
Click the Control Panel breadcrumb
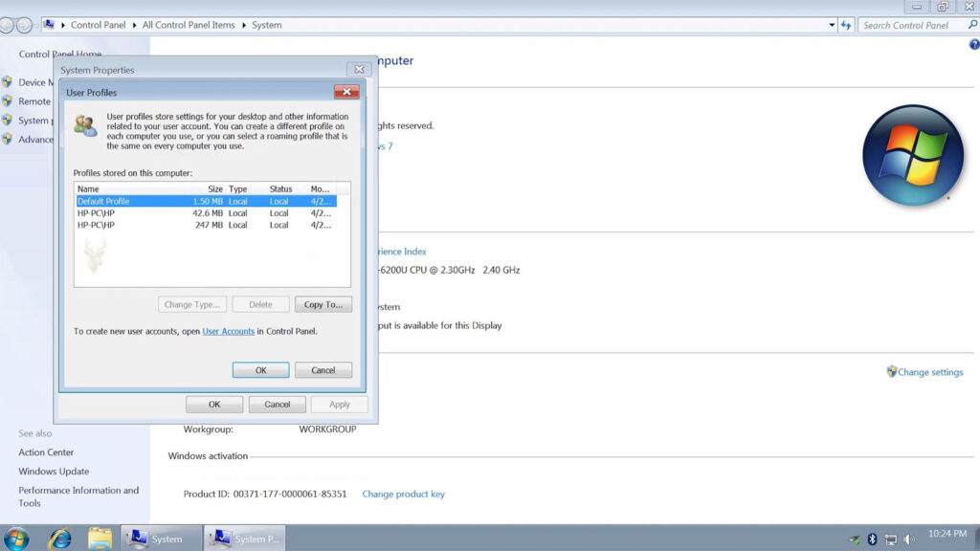99,25
